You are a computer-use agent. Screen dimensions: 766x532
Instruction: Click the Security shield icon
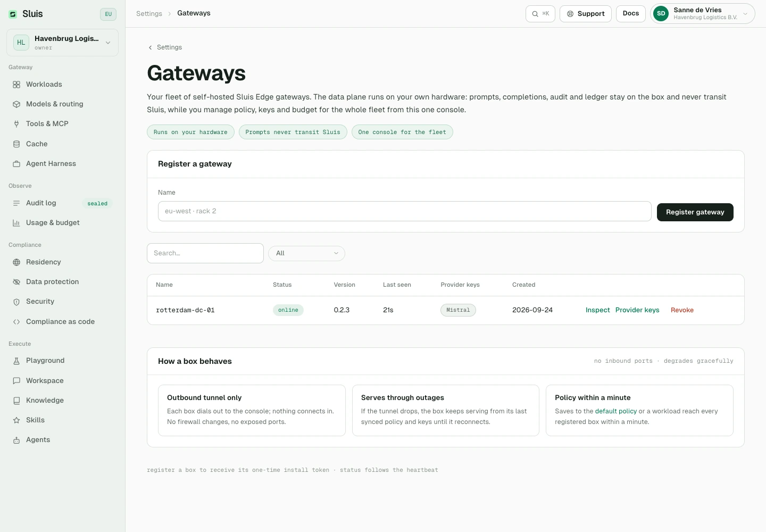coord(16,302)
